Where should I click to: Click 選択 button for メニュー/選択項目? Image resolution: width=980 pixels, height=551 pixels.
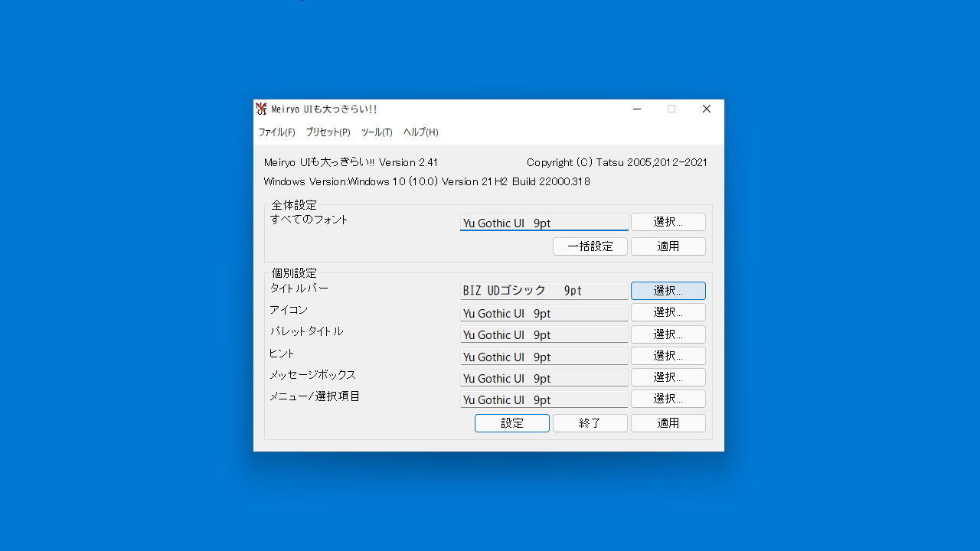(668, 399)
